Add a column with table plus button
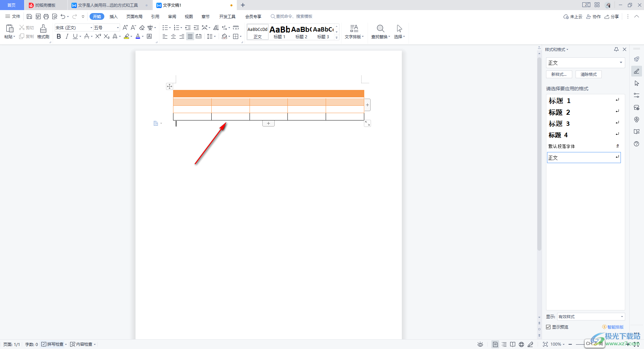 368,105
